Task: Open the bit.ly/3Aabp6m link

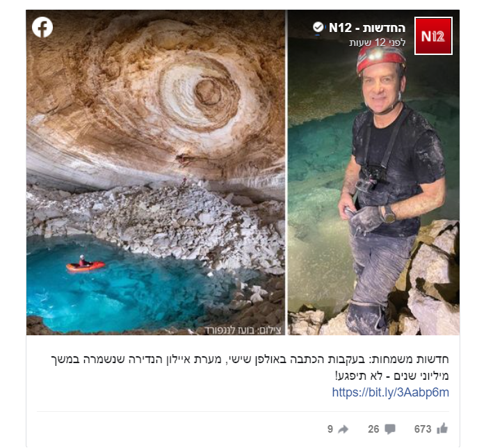Action: (390, 392)
